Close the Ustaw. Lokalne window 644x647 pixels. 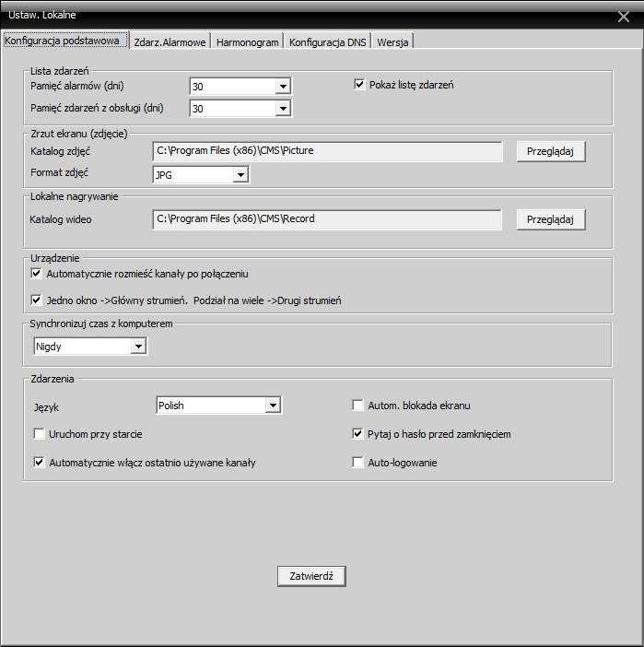point(624,17)
